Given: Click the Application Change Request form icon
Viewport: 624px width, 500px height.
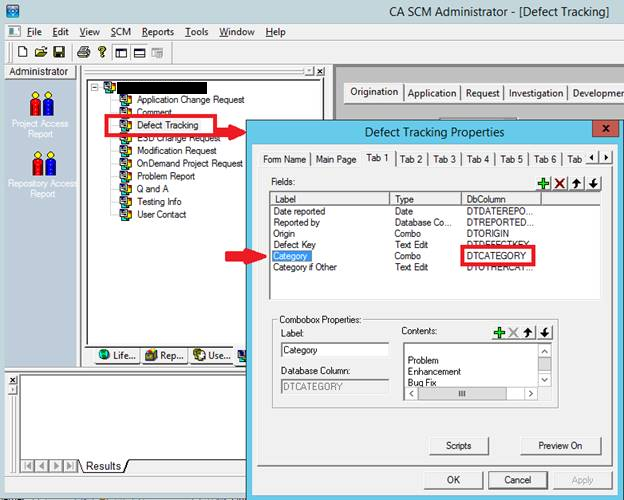Looking at the screenshot, I should (x=126, y=100).
